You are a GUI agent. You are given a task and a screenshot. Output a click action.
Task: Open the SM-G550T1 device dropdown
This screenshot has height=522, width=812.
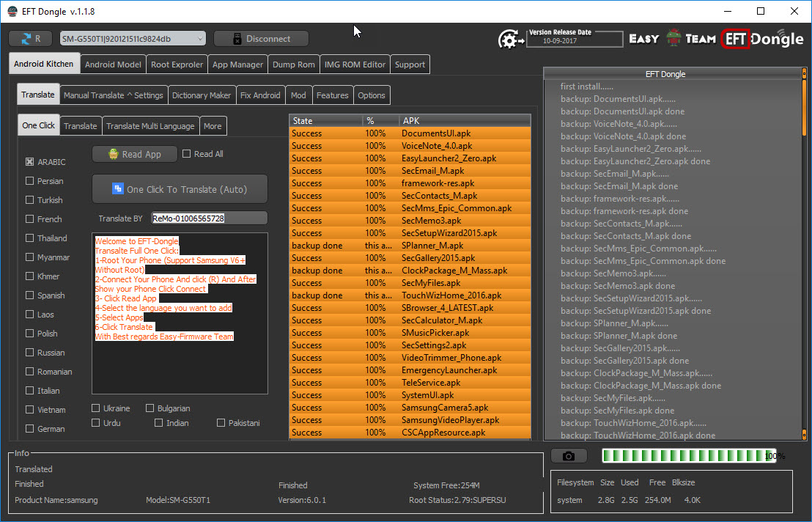coord(133,38)
